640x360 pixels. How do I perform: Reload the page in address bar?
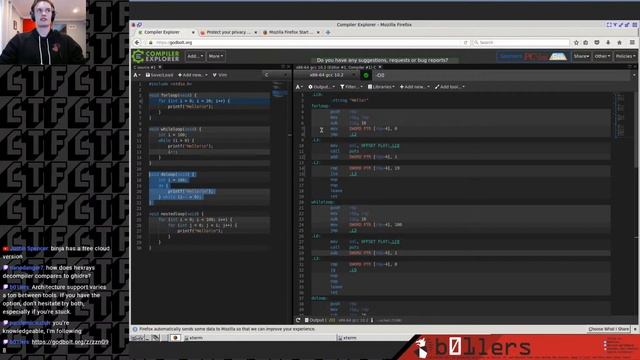click(465, 42)
